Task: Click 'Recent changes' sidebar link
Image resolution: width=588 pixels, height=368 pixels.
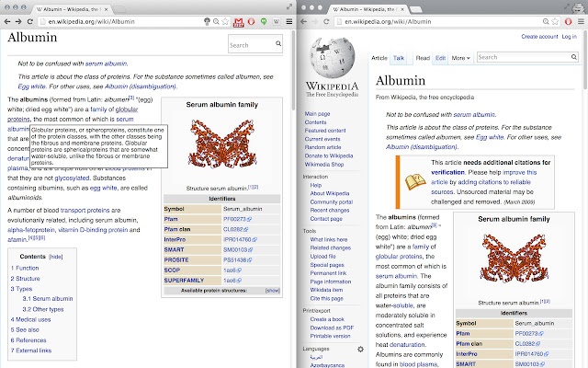Action: [330, 211]
